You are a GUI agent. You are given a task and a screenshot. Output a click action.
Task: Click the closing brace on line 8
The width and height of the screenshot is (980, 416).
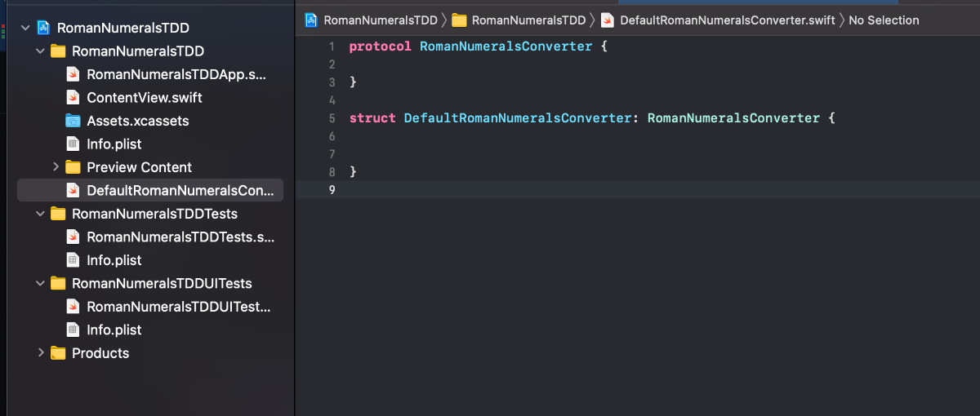point(353,172)
